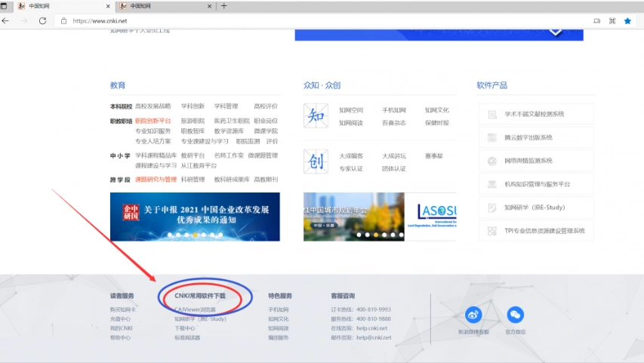
Task: Open 充值中心 footer link
Action: point(120,318)
